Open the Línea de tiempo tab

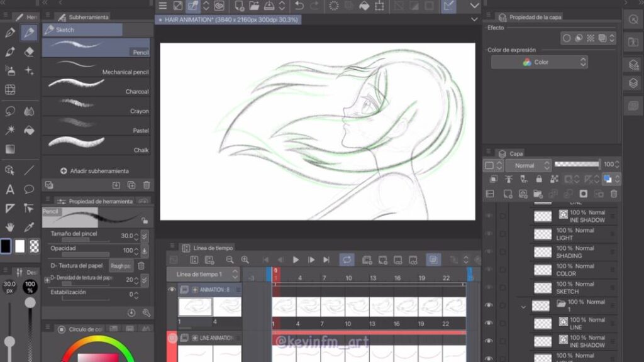tap(208, 248)
